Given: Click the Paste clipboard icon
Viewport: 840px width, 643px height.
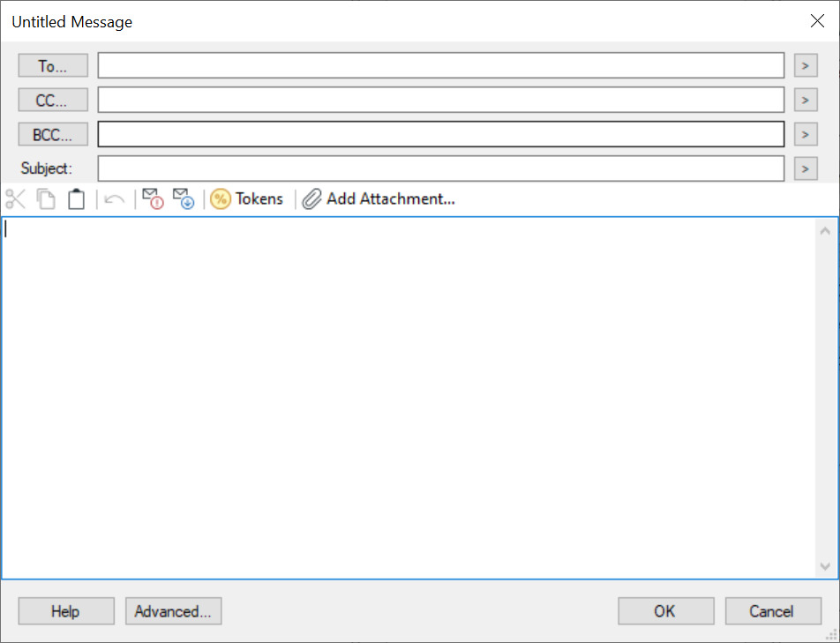Looking at the screenshot, I should coord(77,199).
